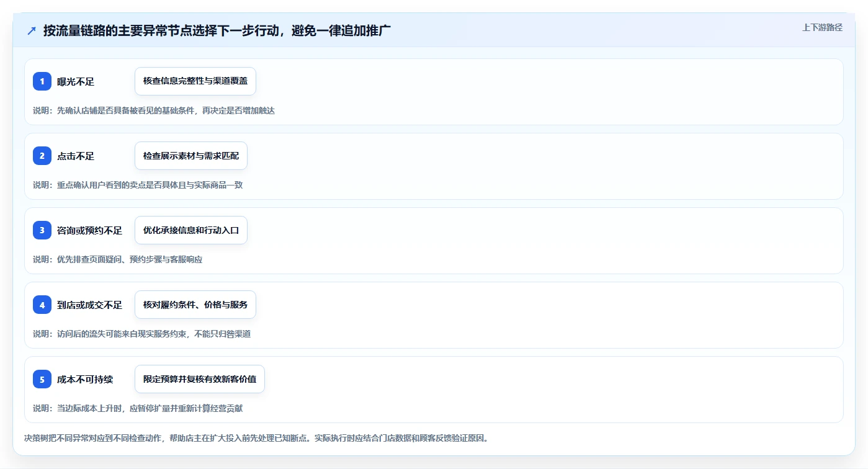The image size is (868, 469).
Task: Pick 限定预算并复核有效新客价值 action
Action: tap(200, 379)
